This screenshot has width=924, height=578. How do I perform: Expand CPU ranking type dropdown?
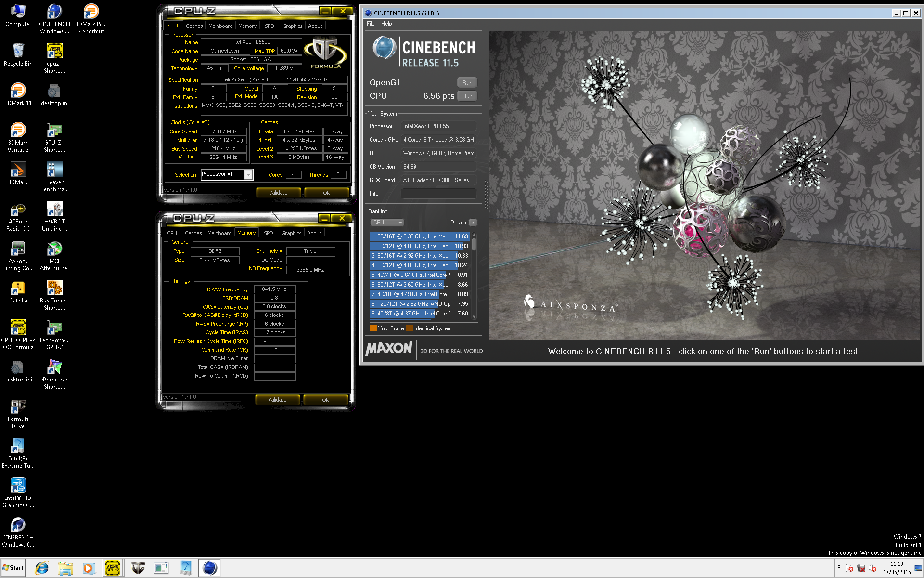(387, 223)
